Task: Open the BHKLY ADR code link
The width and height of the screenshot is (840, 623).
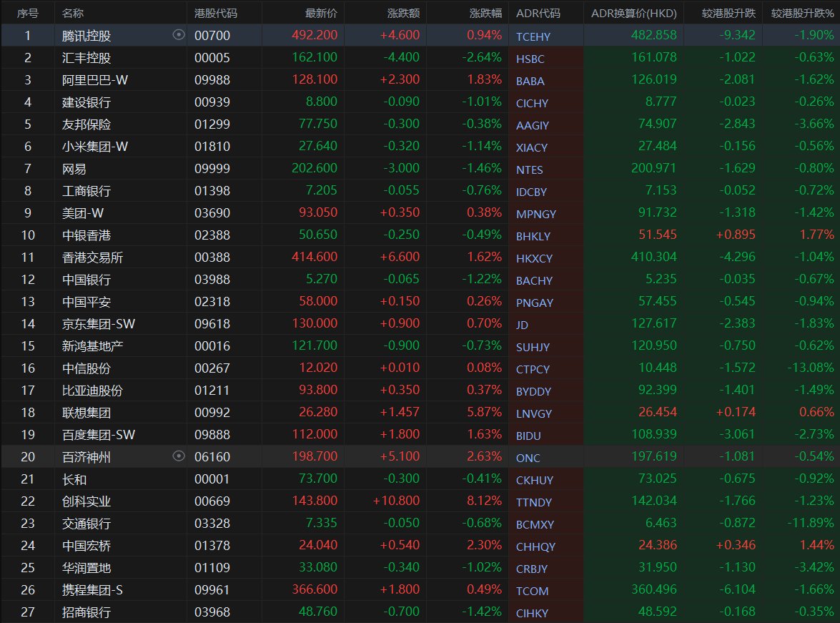Action: click(x=533, y=236)
